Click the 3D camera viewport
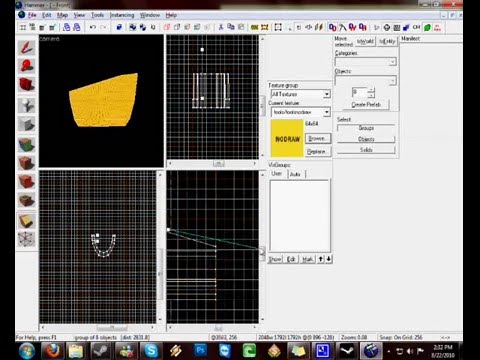Image resolution: width=480 pixels, height=360 pixels. pos(101,101)
